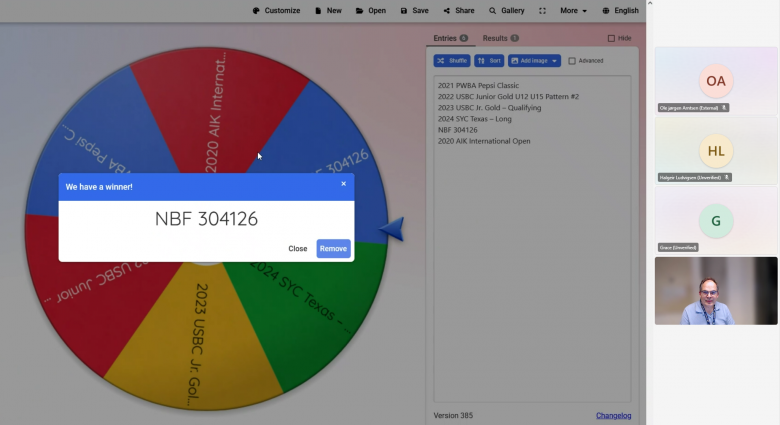
Task: Enter fullscreen mode
Action: tap(543, 10)
